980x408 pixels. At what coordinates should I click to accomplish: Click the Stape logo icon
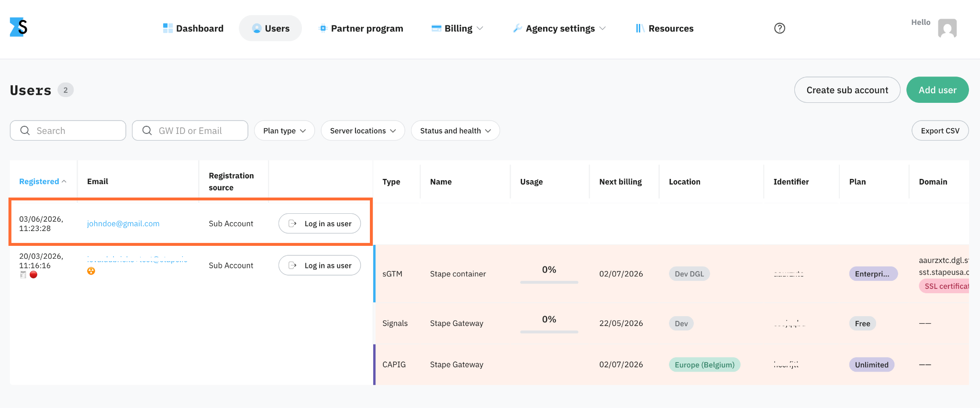(x=19, y=27)
